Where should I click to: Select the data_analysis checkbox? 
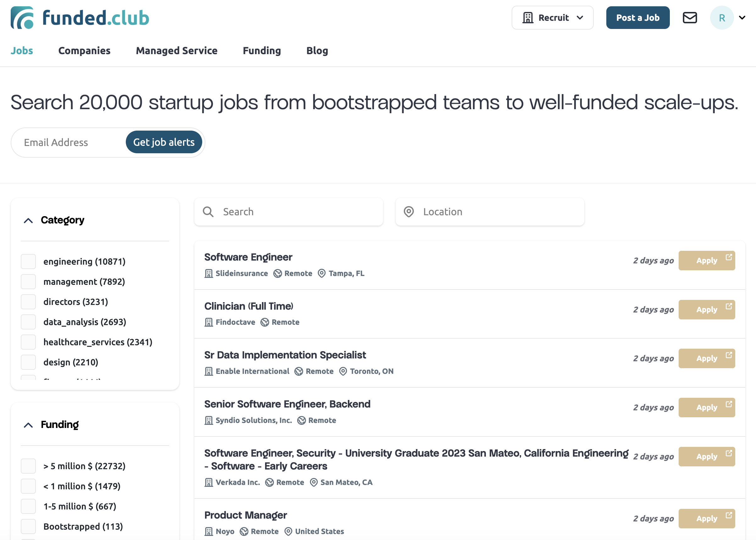[x=28, y=322]
